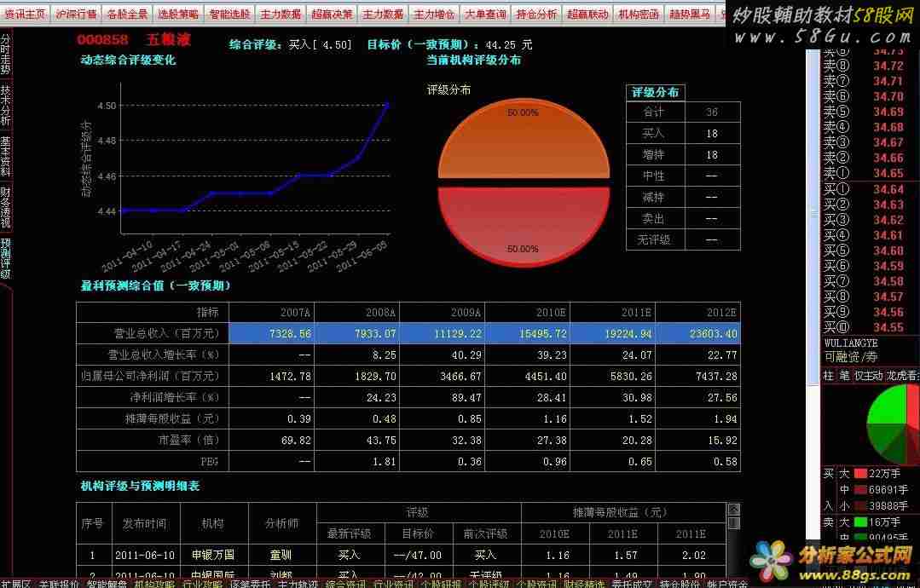Click the 市盈率 row label
920x588 pixels.
point(189,441)
